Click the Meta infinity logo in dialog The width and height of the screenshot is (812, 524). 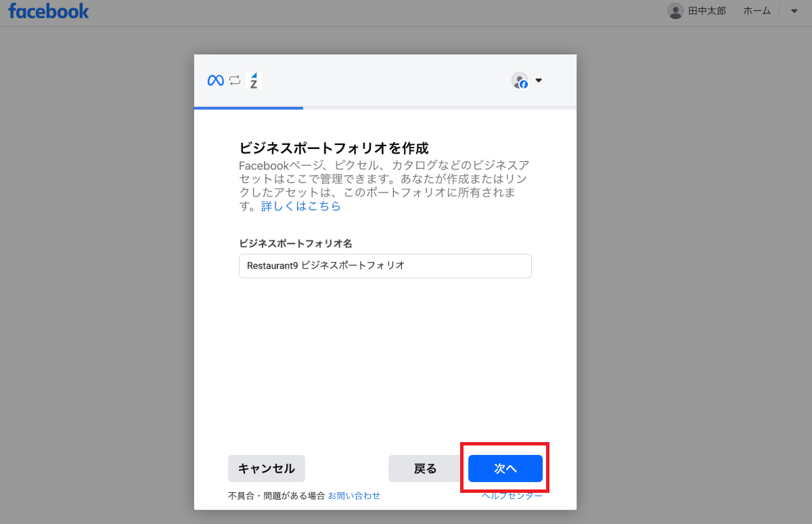tap(215, 81)
